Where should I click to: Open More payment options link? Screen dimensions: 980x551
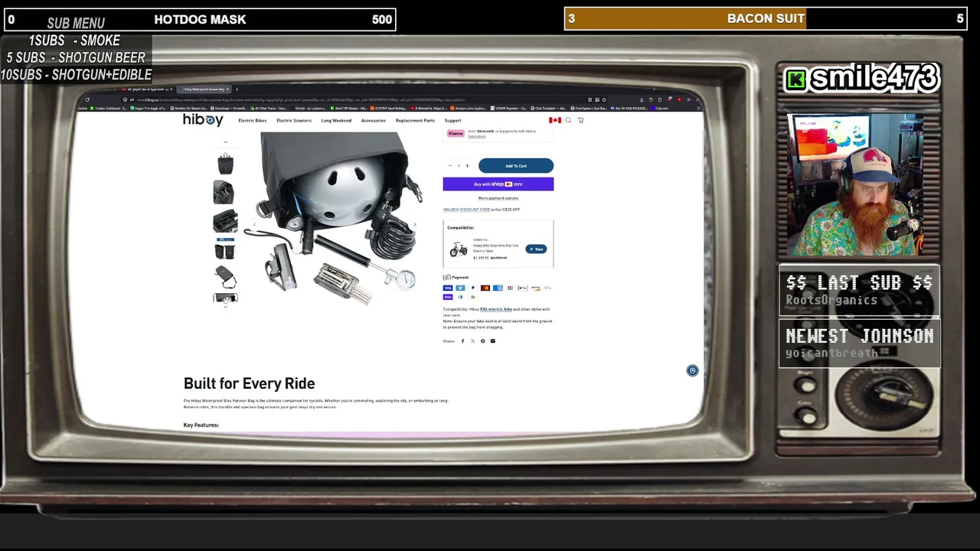point(498,198)
